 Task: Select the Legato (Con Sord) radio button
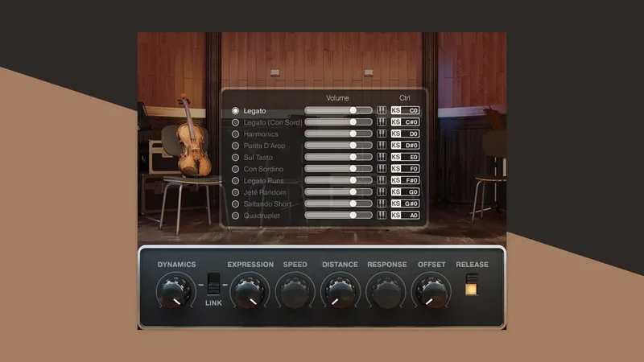tap(235, 122)
